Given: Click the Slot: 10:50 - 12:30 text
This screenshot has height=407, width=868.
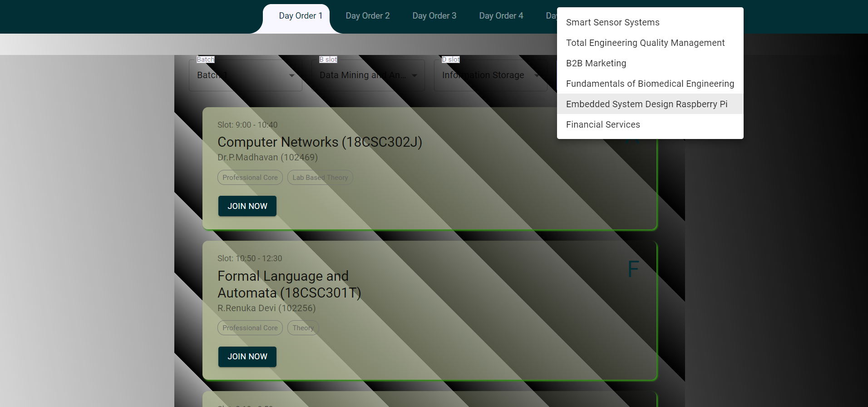Looking at the screenshot, I should click(250, 258).
